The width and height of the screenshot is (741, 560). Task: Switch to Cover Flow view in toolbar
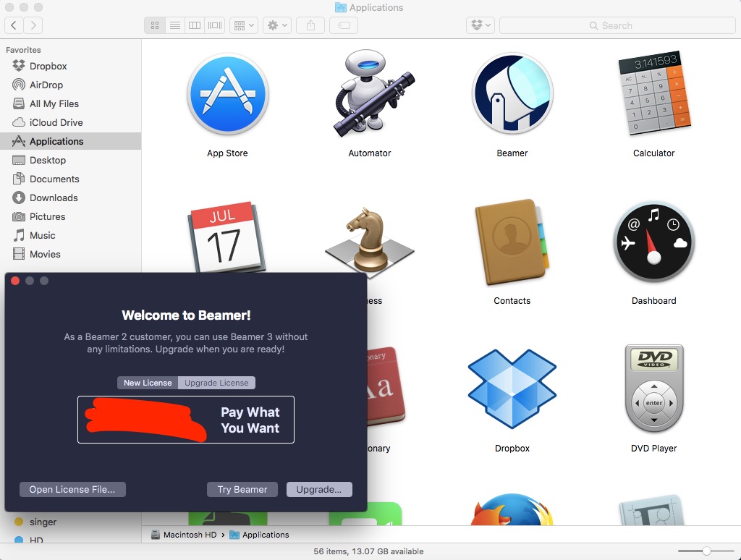215,25
